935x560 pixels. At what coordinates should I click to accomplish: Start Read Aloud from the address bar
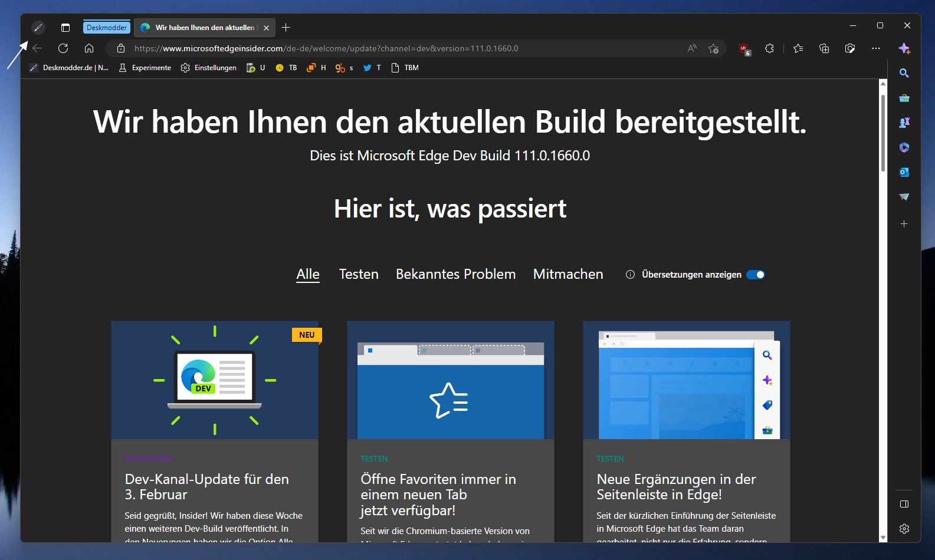[x=692, y=48]
